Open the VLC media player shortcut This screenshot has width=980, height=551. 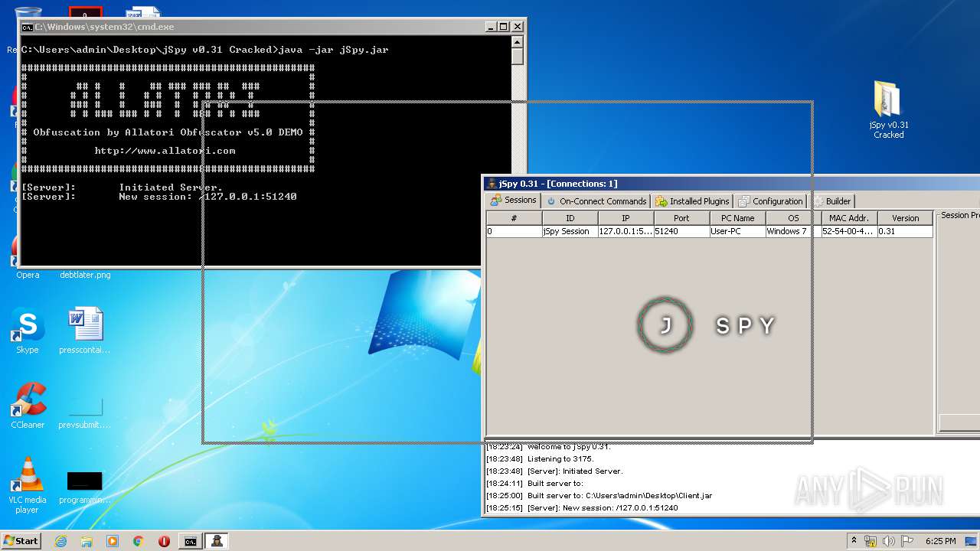tap(28, 485)
